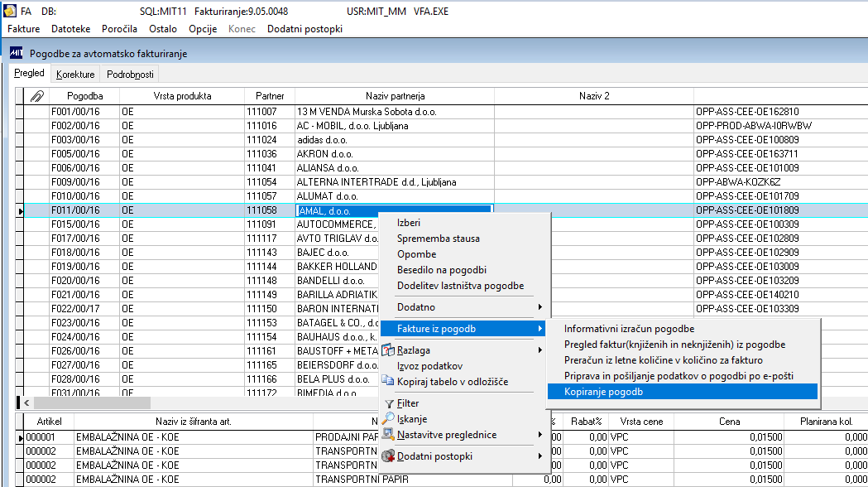
Task: Click the Naziv partnerja column header
Action: (x=395, y=96)
